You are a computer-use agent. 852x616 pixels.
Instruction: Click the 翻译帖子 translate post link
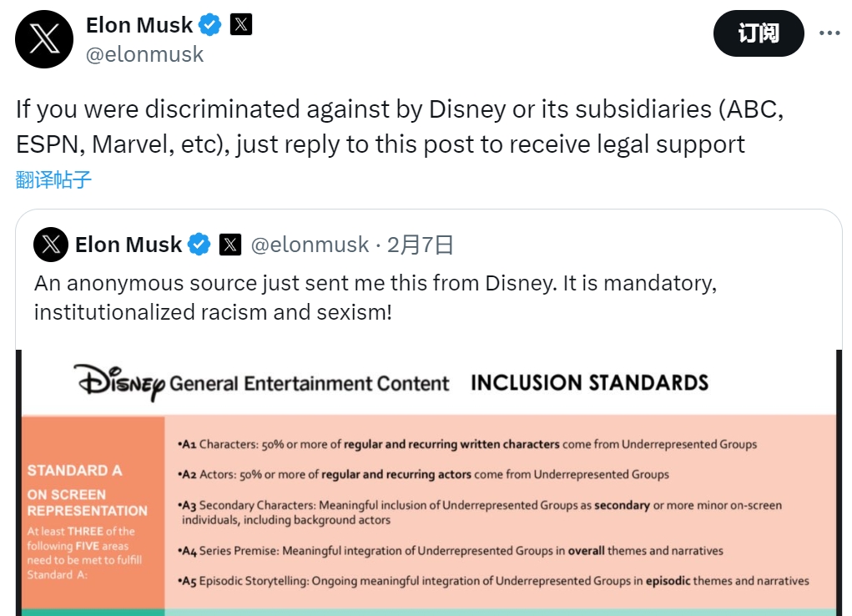click(x=53, y=179)
